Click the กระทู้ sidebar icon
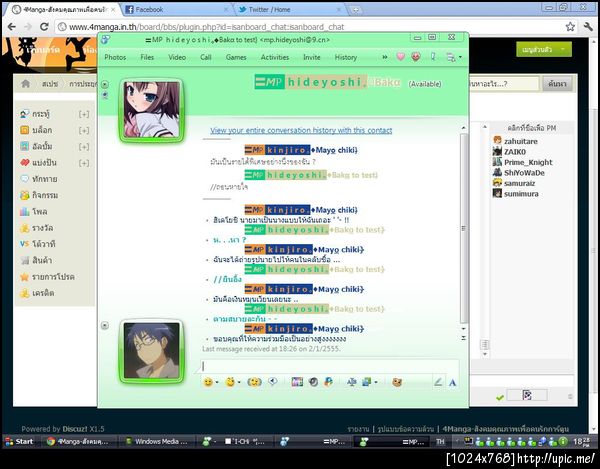The width and height of the screenshot is (600, 469). 24,114
